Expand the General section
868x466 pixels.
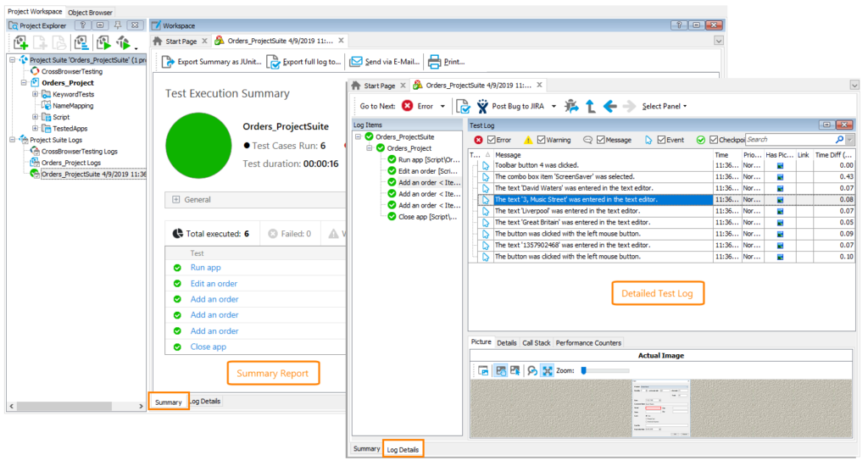[176, 200]
